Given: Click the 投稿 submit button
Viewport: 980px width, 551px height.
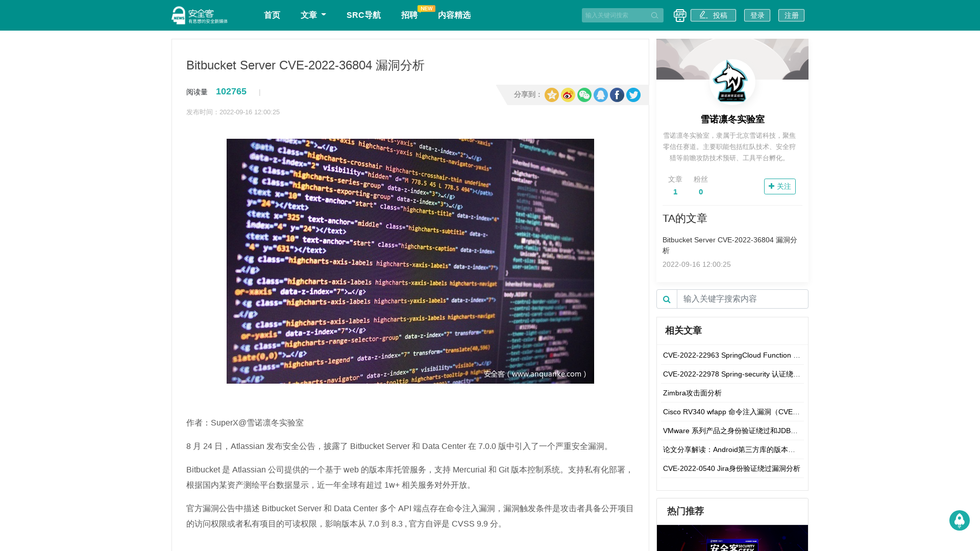Looking at the screenshot, I should coord(713,15).
